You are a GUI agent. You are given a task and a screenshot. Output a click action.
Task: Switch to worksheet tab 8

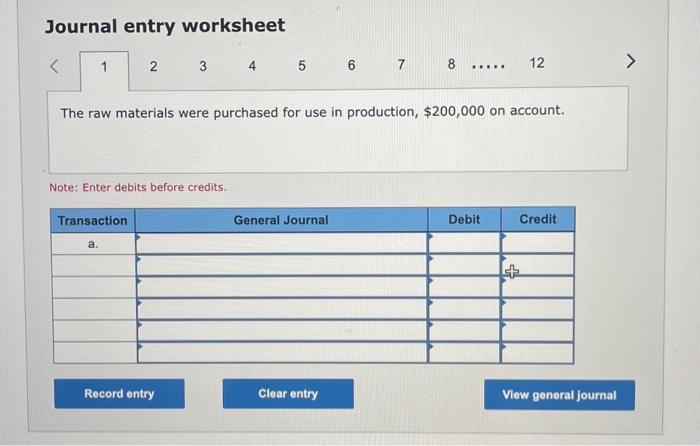[451, 64]
